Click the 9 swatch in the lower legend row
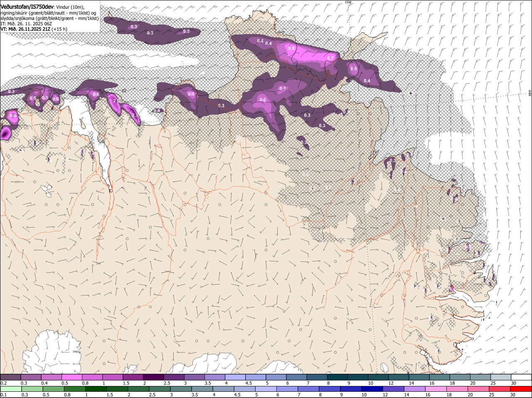The height and width of the screenshot is (398, 532). tap(351, 389)
